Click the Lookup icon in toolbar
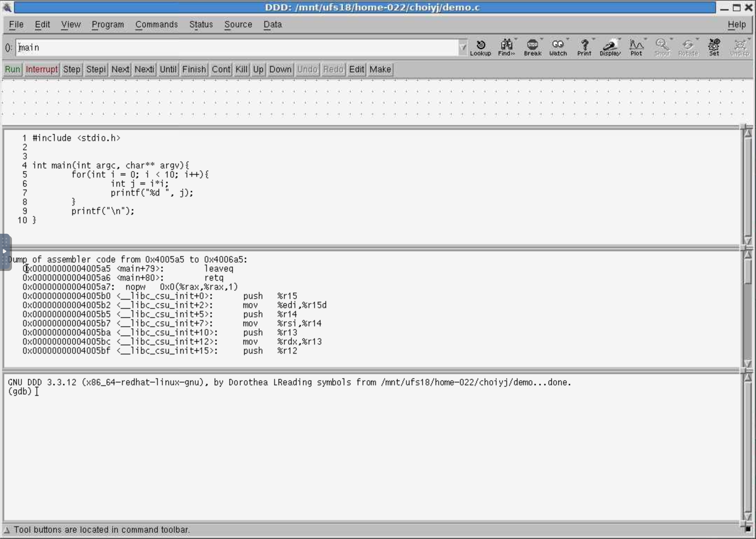 [480, 47]
